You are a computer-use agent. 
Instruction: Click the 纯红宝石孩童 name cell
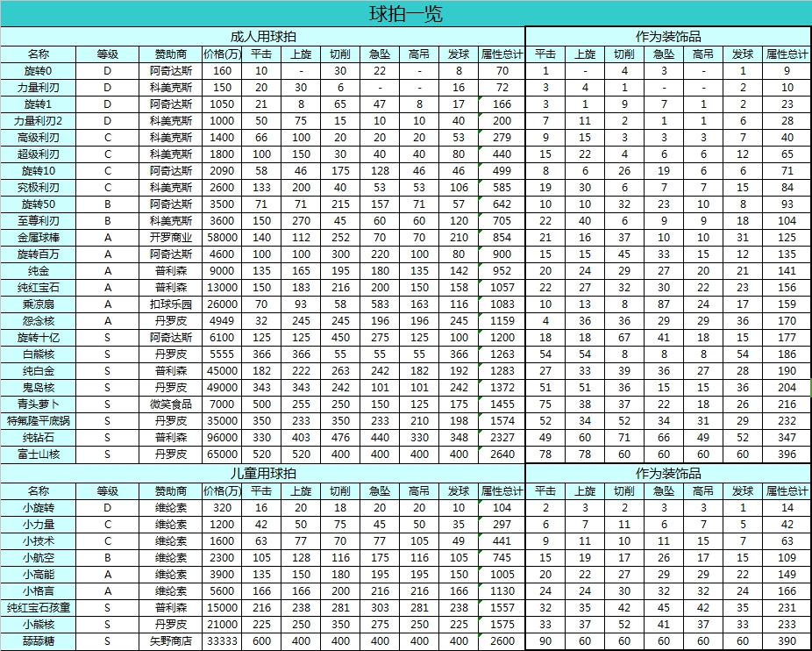(39, 607)
